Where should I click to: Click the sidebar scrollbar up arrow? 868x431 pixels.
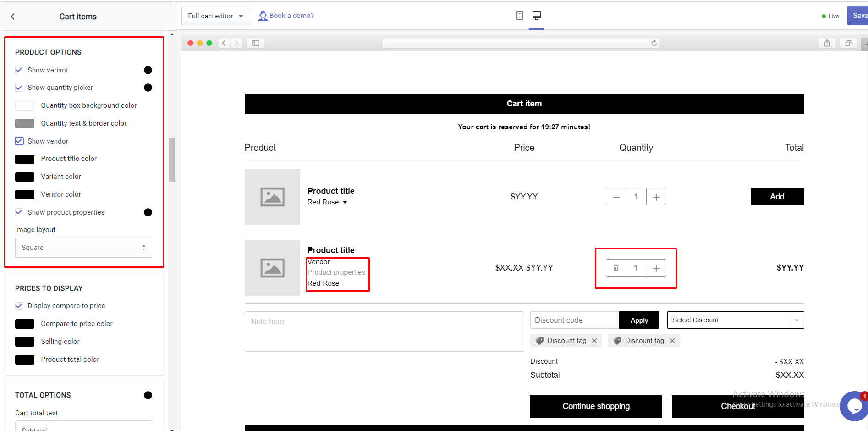click(x=172, y=34)
